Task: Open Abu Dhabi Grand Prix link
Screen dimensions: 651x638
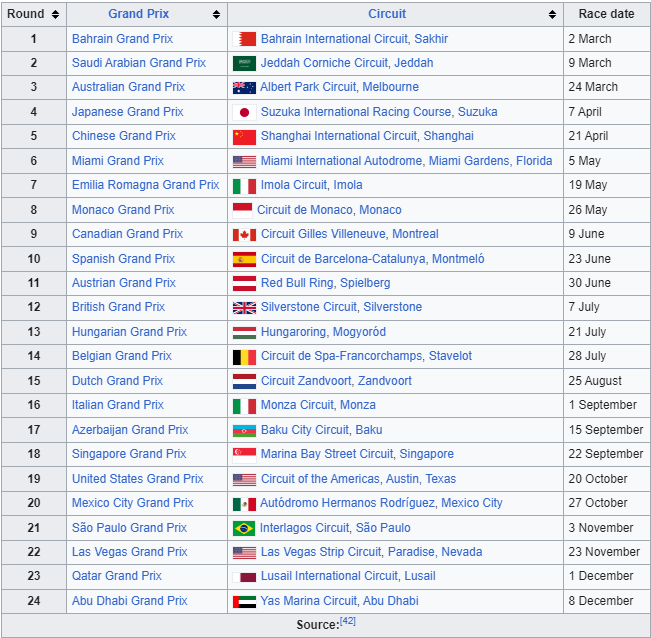Action: (130, 601)
